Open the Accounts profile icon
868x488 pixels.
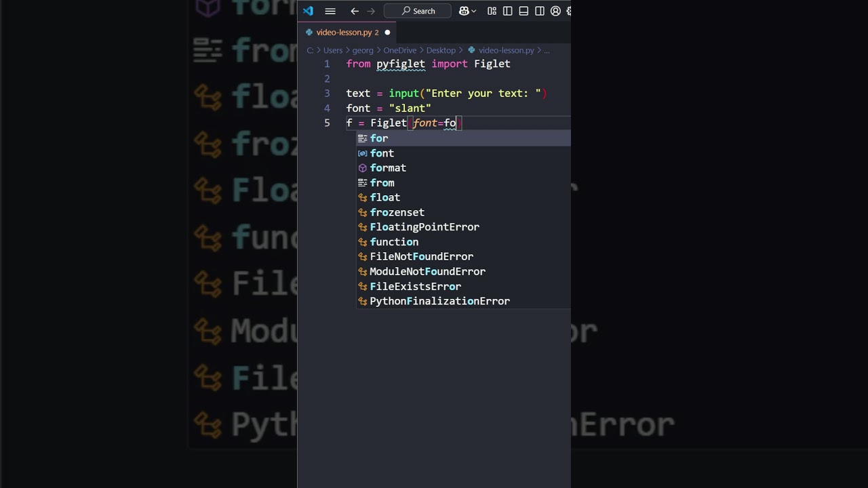(556, 11)
